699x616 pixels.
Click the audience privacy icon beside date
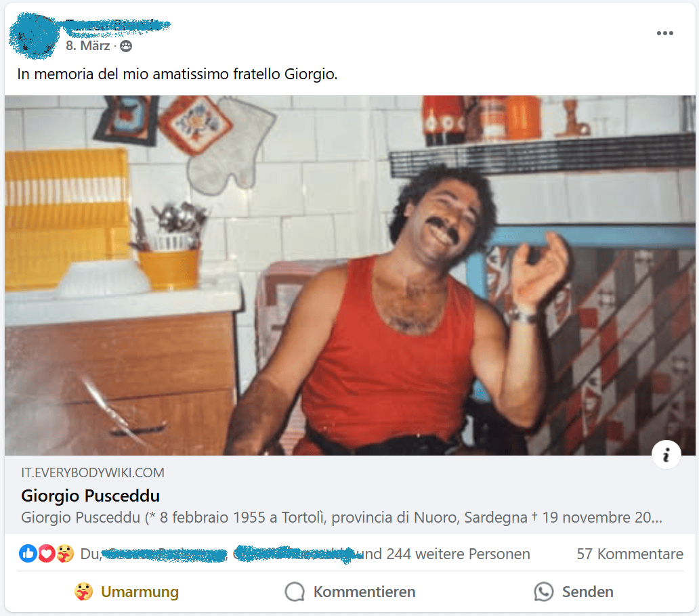[x=126, y=46]
